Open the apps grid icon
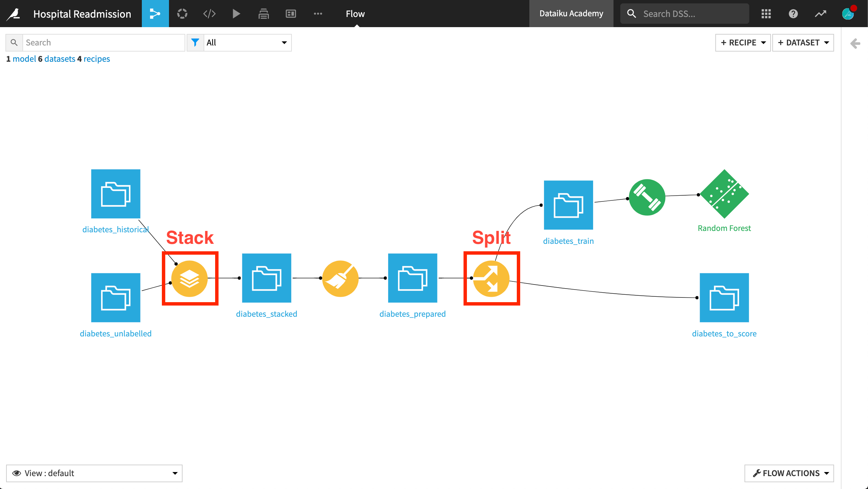Image resolution: width=868 pixels, height=489 pixels. point(767,14)
